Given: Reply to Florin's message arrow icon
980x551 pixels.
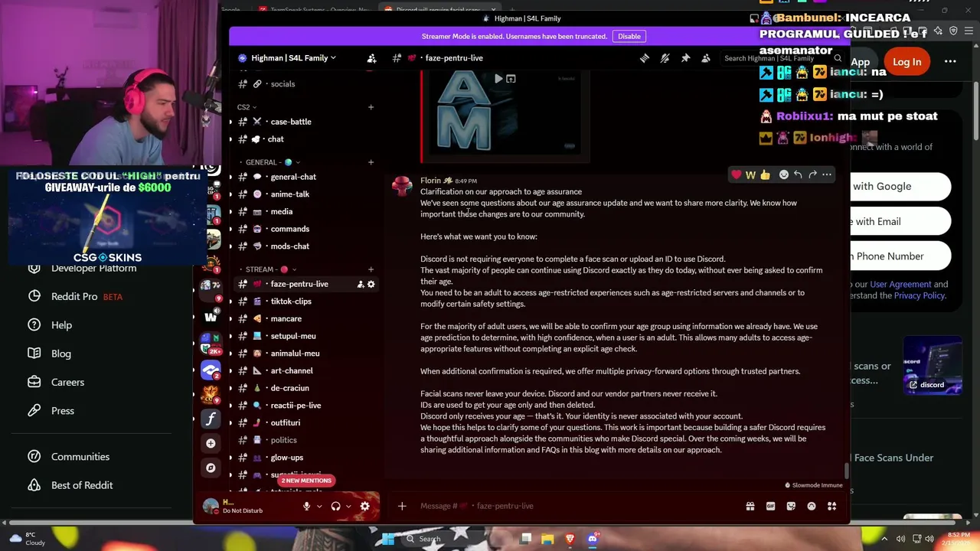Looking at the screenshot, I should (798, 174).
